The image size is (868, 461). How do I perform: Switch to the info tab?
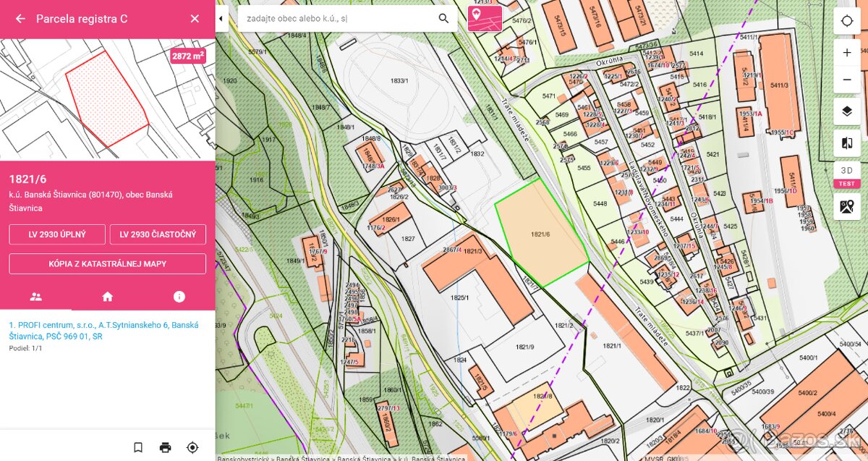179,297
